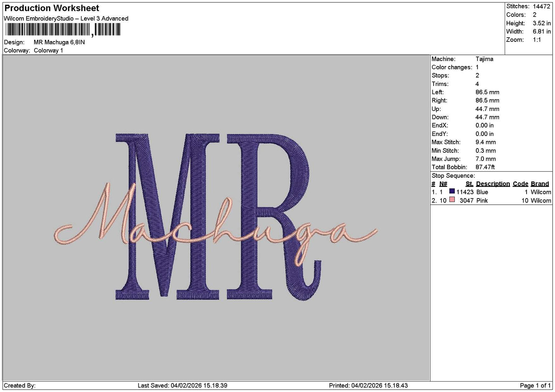Click the Width value 6.81 in
This screenshot has width=555, height=392.
[x=542, y=31]
